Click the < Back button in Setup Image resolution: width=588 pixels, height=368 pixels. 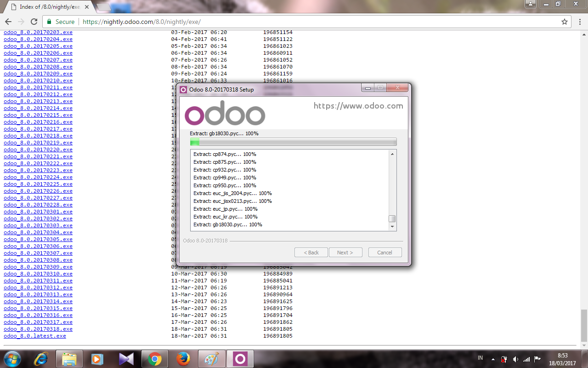point(311,253)
